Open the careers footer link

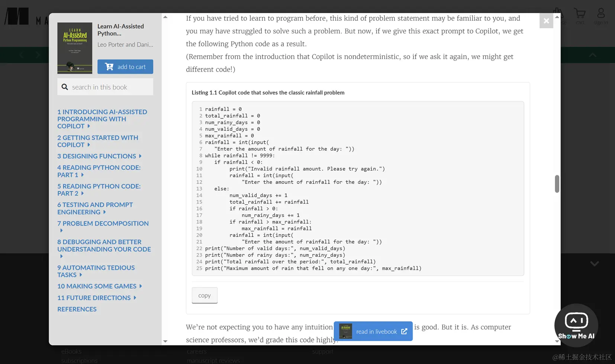tap(197, 351)
